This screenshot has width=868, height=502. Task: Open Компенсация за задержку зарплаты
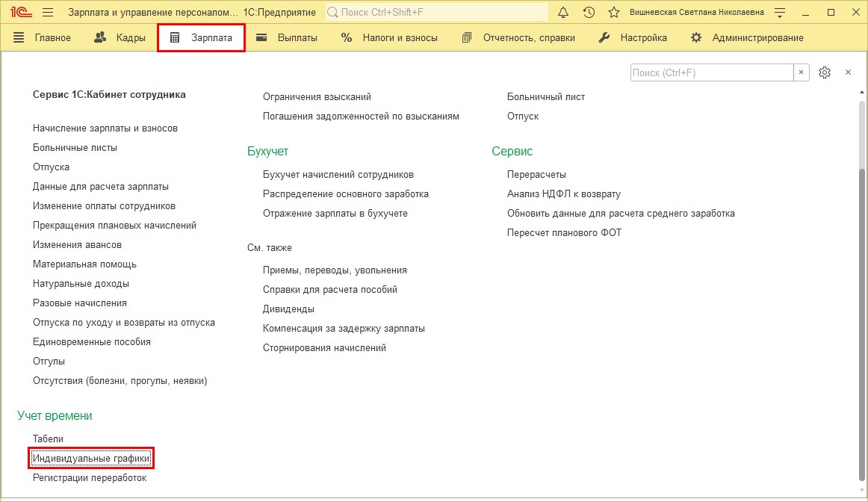coord(344,328)
